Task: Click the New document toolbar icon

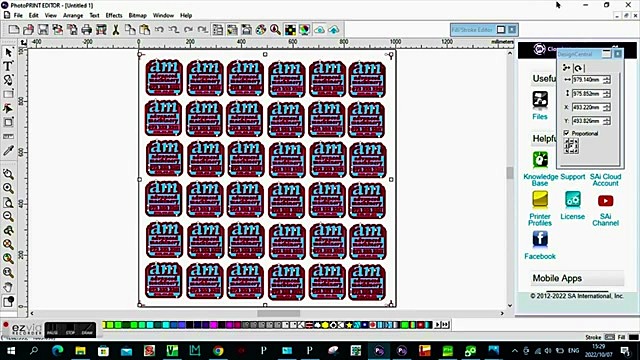Action: (14, 30)
